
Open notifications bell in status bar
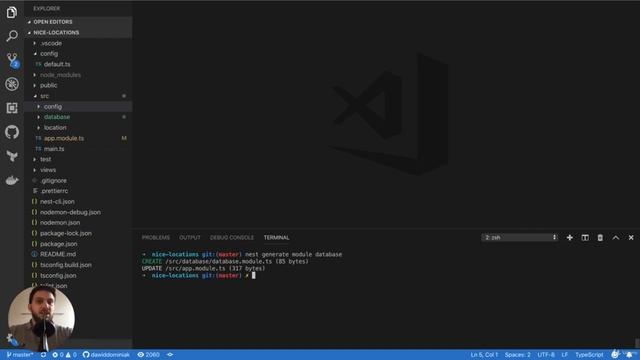pyautogui.click(x=629, y=355)
